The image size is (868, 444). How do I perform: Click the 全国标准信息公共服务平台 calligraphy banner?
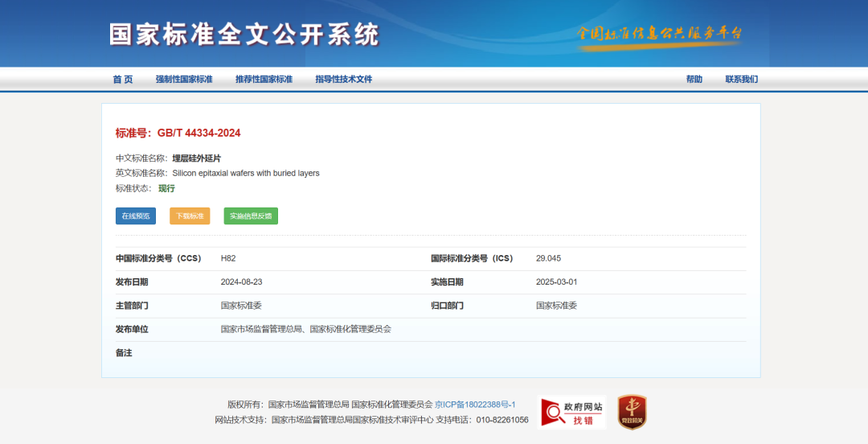click(x=658, y=35)
